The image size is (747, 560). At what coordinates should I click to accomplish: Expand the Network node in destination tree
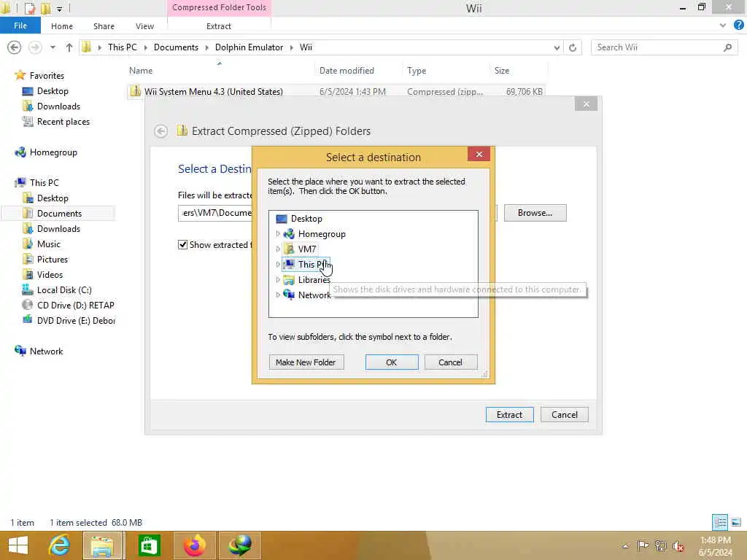(278, 295)
